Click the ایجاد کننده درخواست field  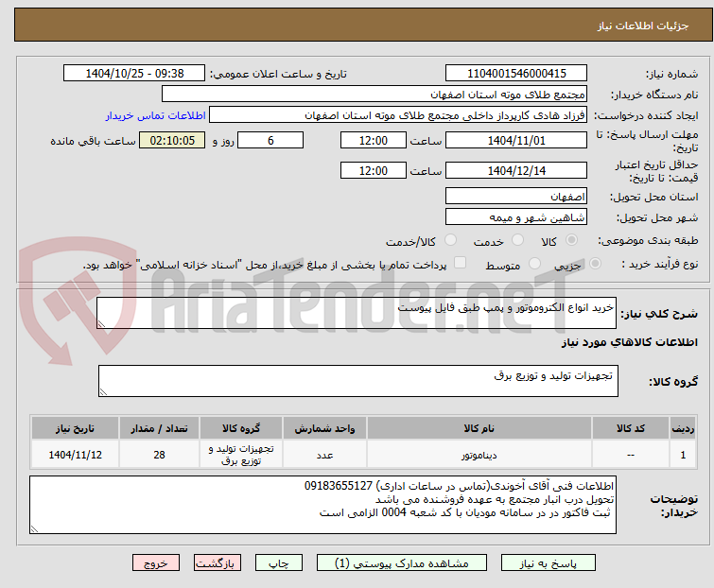point(398,115)
